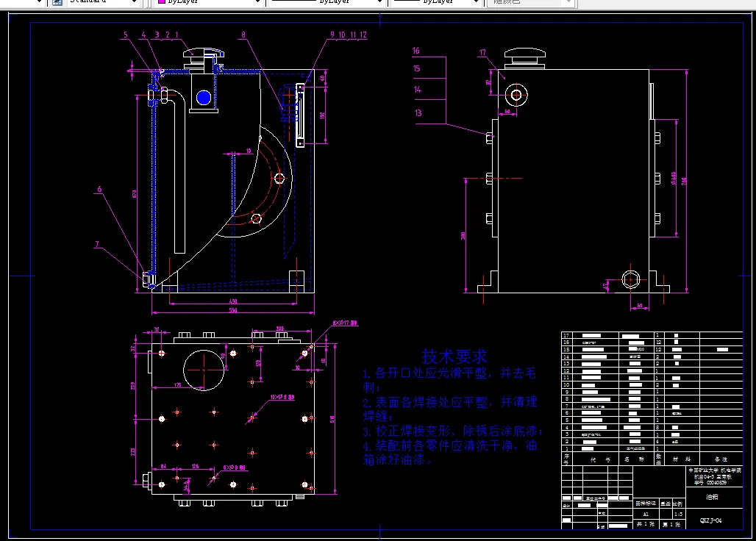Select balloon number 12 above the section view

pos(363,35)
